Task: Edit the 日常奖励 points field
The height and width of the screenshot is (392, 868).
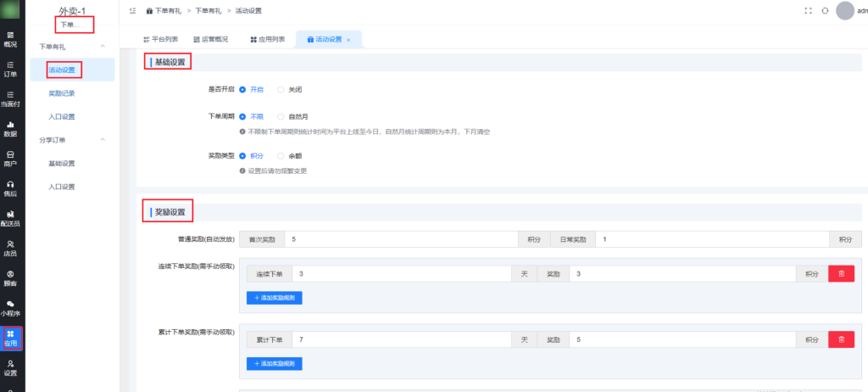Action: [x=712, y=239]
